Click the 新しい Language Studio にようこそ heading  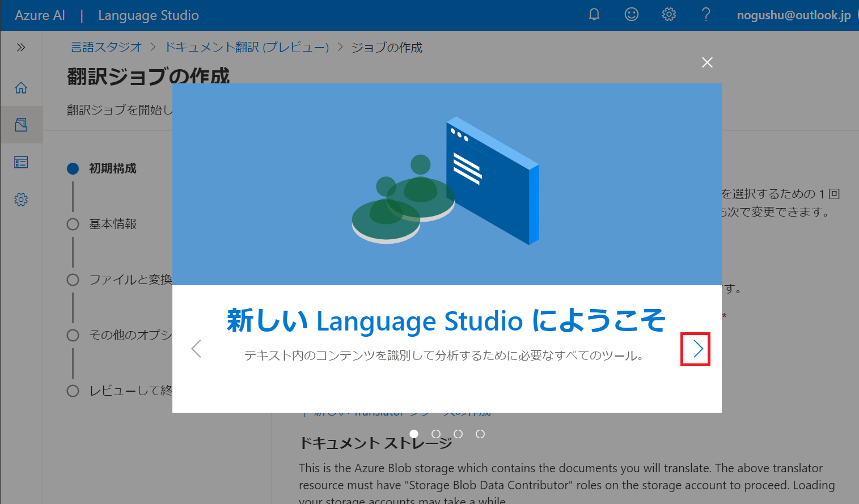pyautogui.click(x=446, y=321)
